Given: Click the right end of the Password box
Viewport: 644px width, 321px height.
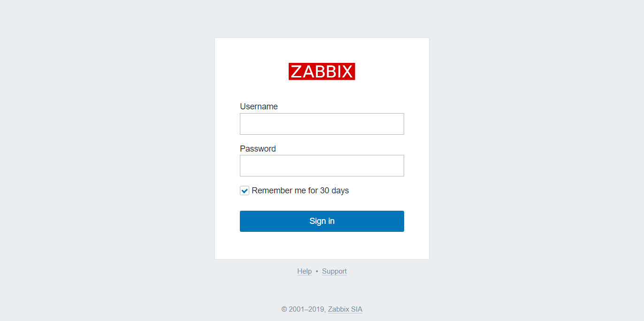Looking at the screenshot, I should pyautogui.click(x=399, y=166).
